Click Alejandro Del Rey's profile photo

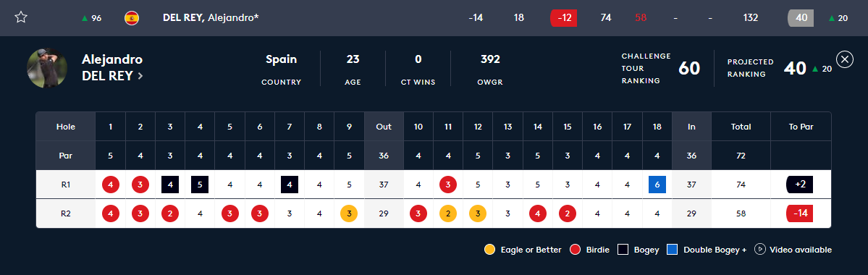pyautogui.click(x=47, y=68)
